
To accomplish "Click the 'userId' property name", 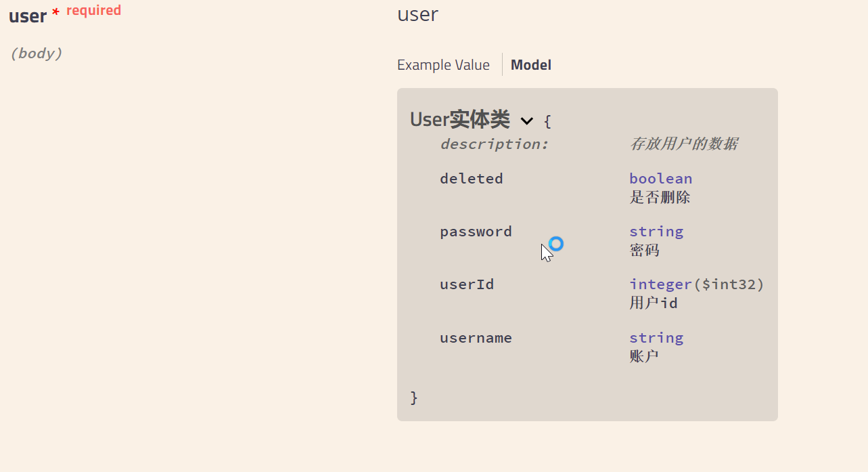I will click(467, 284).
